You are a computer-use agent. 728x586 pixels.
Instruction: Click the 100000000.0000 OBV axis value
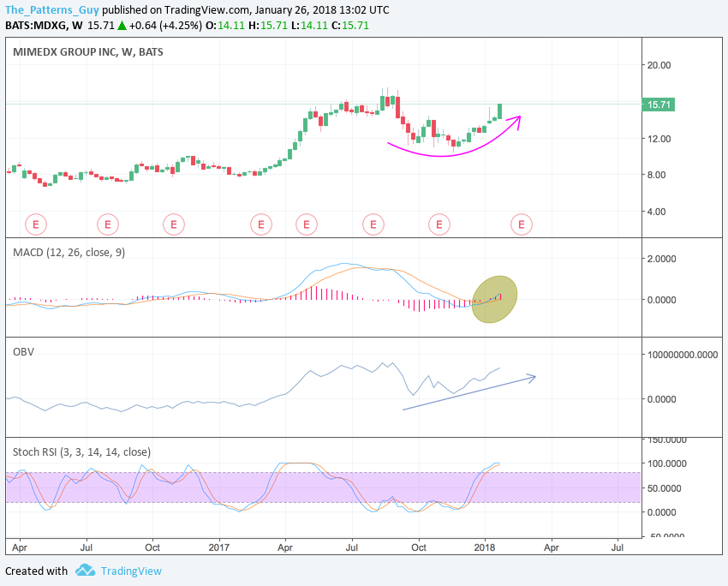[683, 355]
